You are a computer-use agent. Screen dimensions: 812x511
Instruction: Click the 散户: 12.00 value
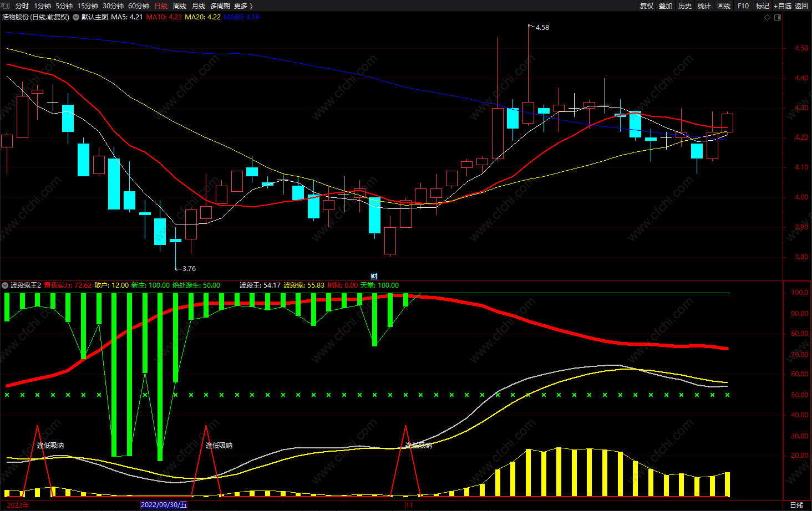click(x=111, y=285)
